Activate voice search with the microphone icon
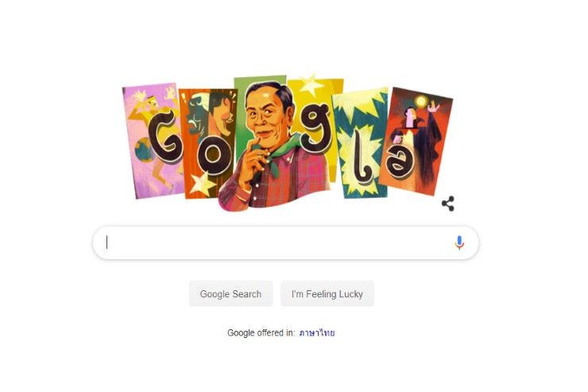This screenshot has height=392, width=588. [459, 243]
